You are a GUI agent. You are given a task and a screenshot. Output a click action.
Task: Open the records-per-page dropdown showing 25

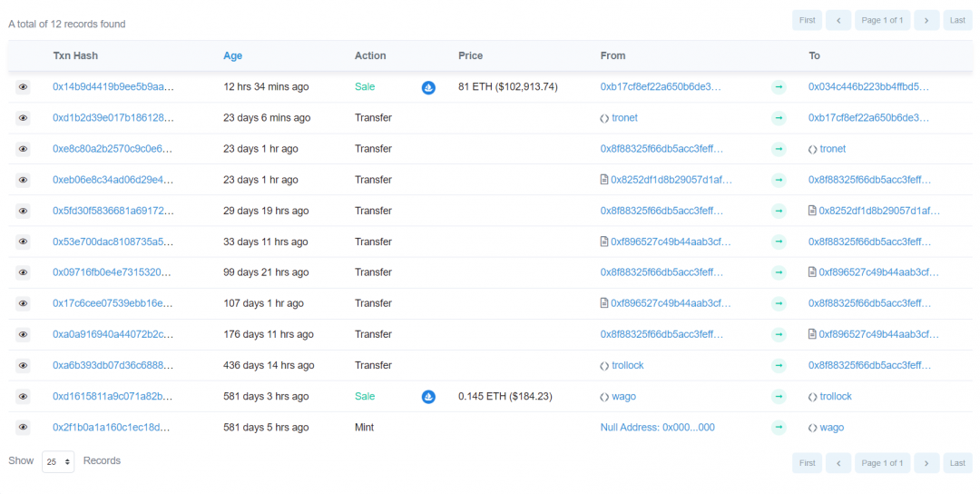(58, 462)
